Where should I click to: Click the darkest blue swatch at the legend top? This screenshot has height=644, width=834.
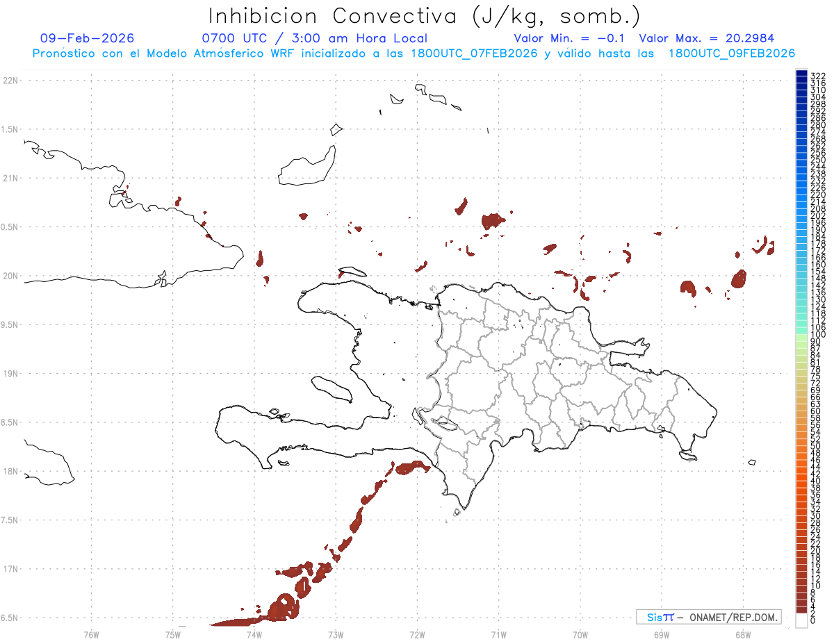(801, 74)
